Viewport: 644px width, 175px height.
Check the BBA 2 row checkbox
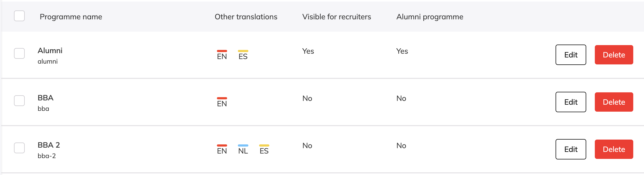[x=19, y=148]
